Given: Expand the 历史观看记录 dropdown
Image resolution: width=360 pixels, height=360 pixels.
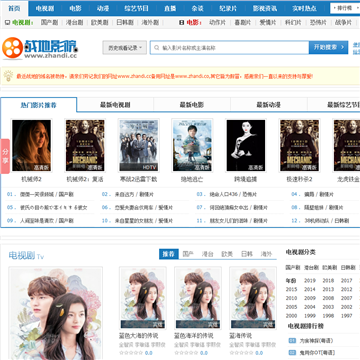Looking at the screenshot, I should point(125,48).
